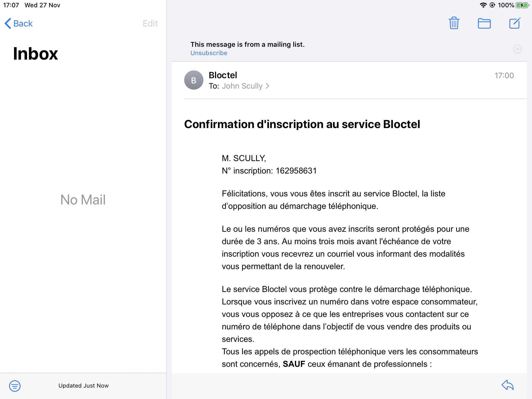This screenshot has height=399, width=532.
Task: Tap the 17:07 clock in status bar
Action: tap(11, 5)
